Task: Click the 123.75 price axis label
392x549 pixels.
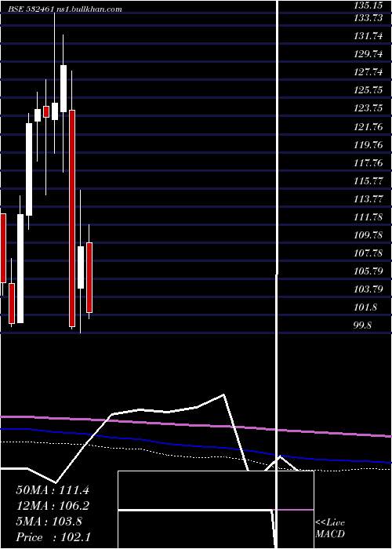Action: click(368, 108)
